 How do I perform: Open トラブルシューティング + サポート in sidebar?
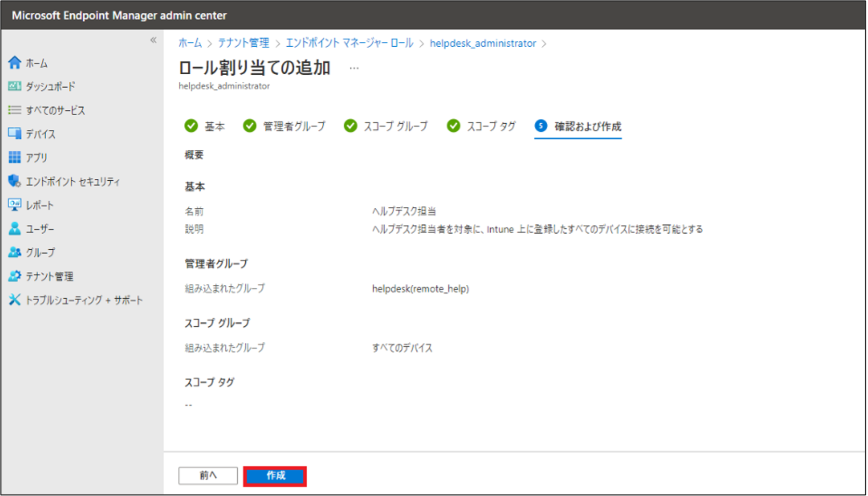click(84, 300)
